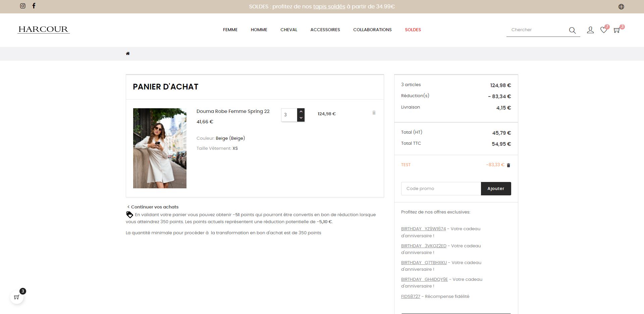
Task: Apply promo code BIRTHDAY_GH4DQY9E
Action: (424, 279)
